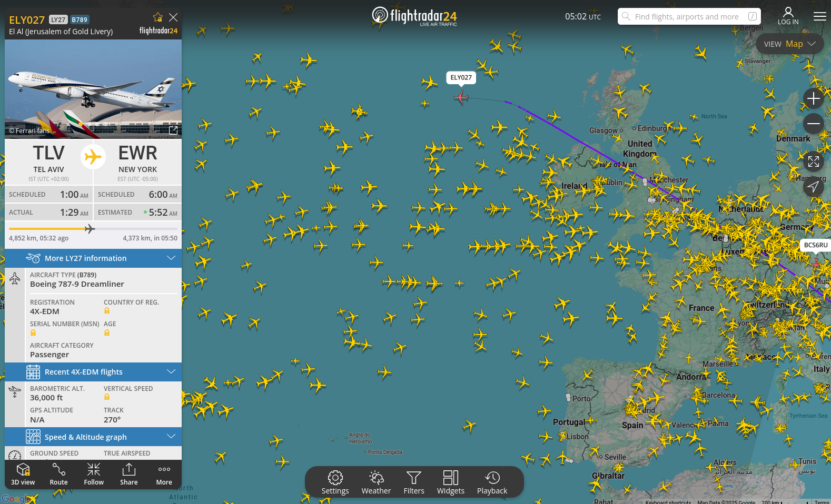831x504 pixels.
Task: Select the red ELY027 aircraft on the map
Action: click(x=461, y=97)
